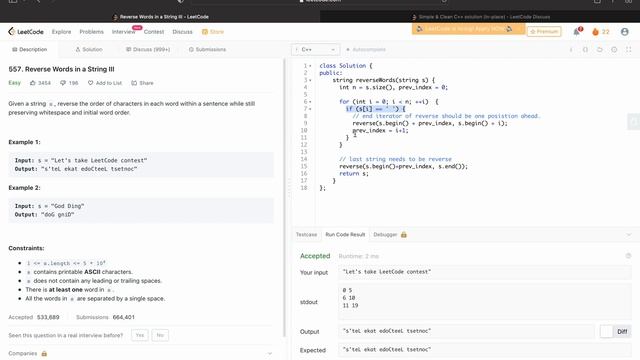Open editor settings gear icon

click(x=614, y=49)
